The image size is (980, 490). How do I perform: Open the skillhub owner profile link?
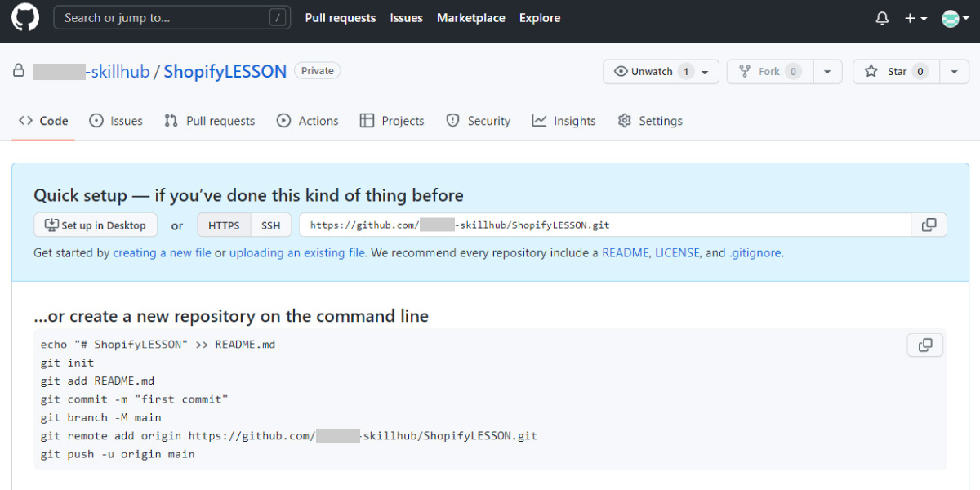coord(91,71)
